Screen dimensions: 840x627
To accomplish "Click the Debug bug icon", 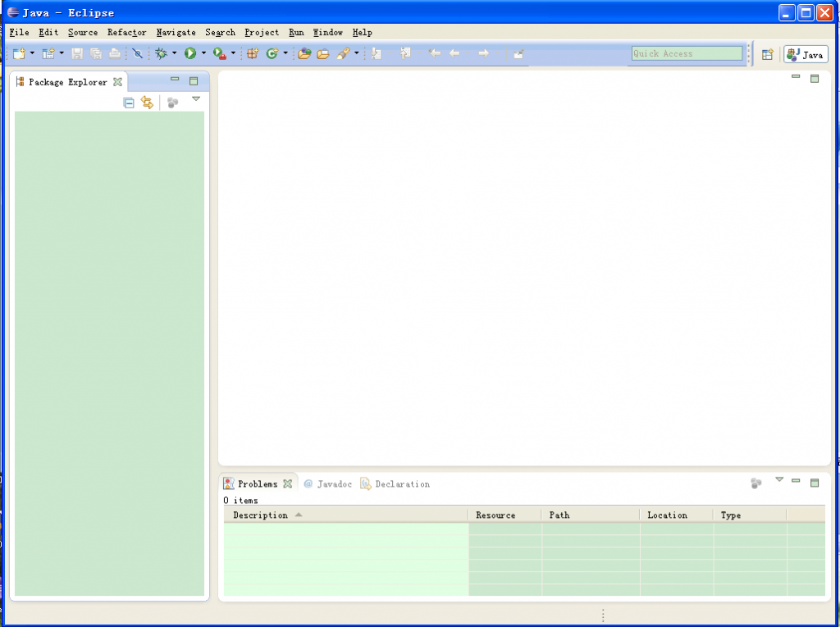I will (161, 53).
